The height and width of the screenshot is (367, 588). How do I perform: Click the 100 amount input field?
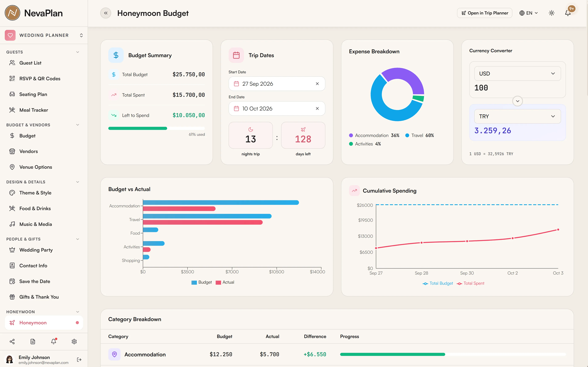tap(517, 88)
